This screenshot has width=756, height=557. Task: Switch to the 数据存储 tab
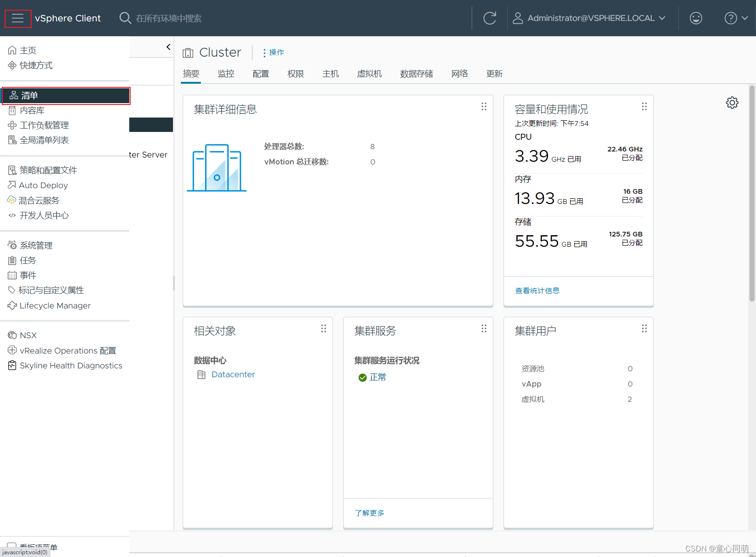(417, 74)
